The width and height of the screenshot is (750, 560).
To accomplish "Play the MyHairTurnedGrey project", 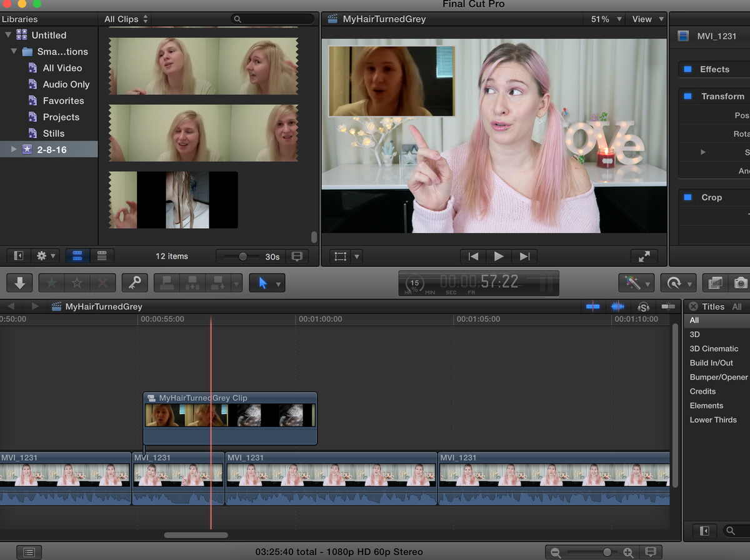I will click(x=499, y=256).
